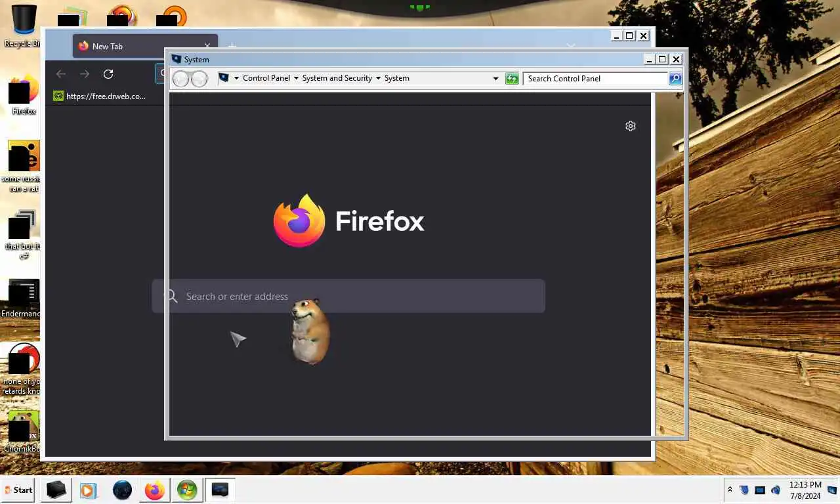Minimize the Firefox window
This screenshot has width=840, height=504.
(x=616, y=35)
